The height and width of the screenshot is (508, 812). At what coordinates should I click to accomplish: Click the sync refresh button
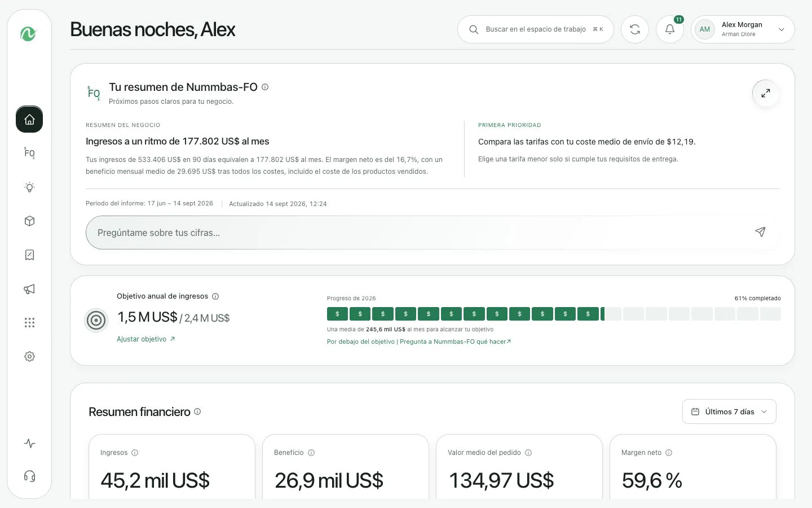click(635, 29)
